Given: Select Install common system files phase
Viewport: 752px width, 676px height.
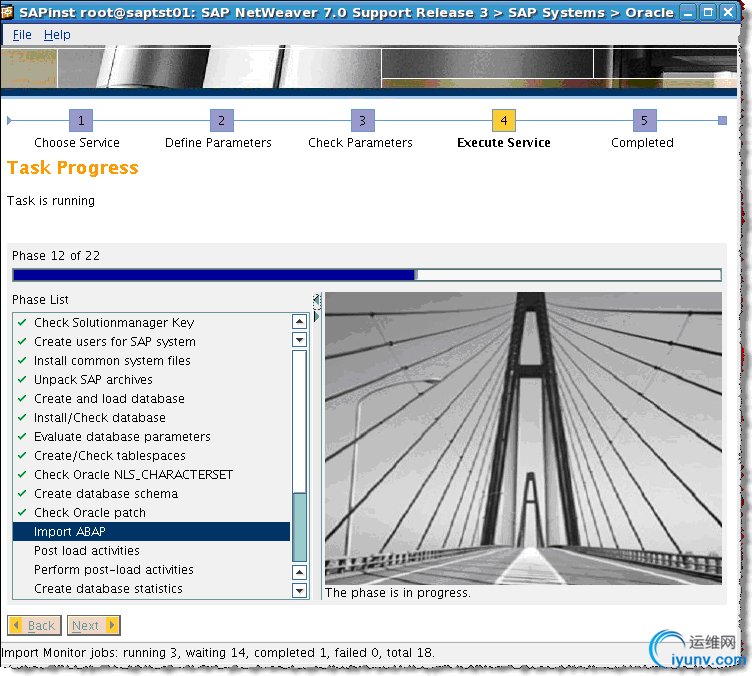Looking at the screenshot, I should (x=152, y=361).
